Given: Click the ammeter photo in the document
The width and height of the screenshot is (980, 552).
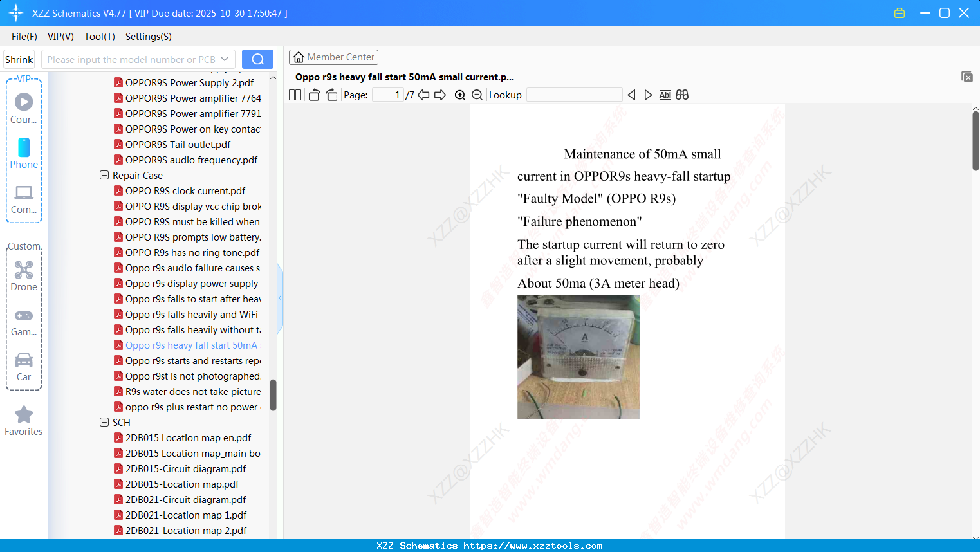Looking at the screenshot, I should click(x=578, y=357).
